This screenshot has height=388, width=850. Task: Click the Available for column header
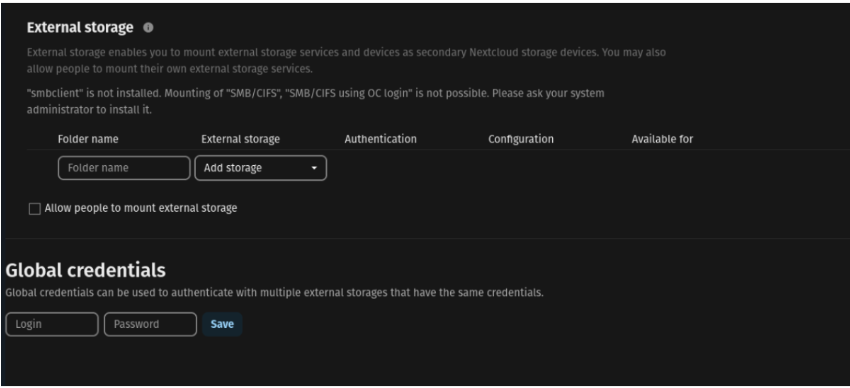pos(662,139)
